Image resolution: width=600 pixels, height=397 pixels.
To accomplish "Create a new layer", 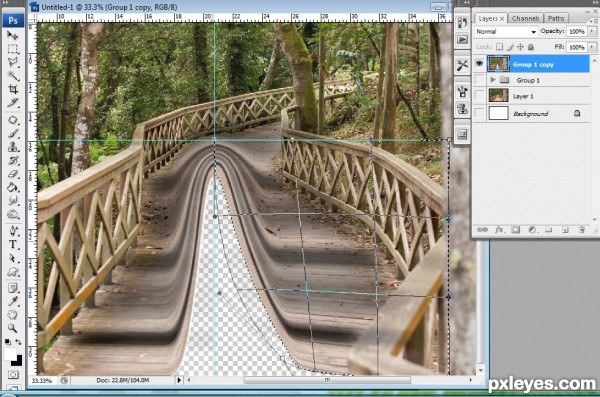I will [x=565, y=230].
